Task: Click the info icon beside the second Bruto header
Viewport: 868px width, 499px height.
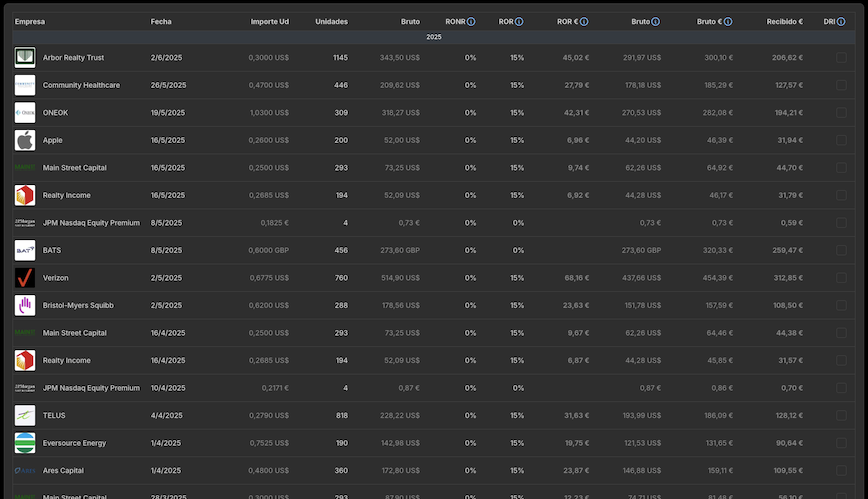Action: (655, 22)
